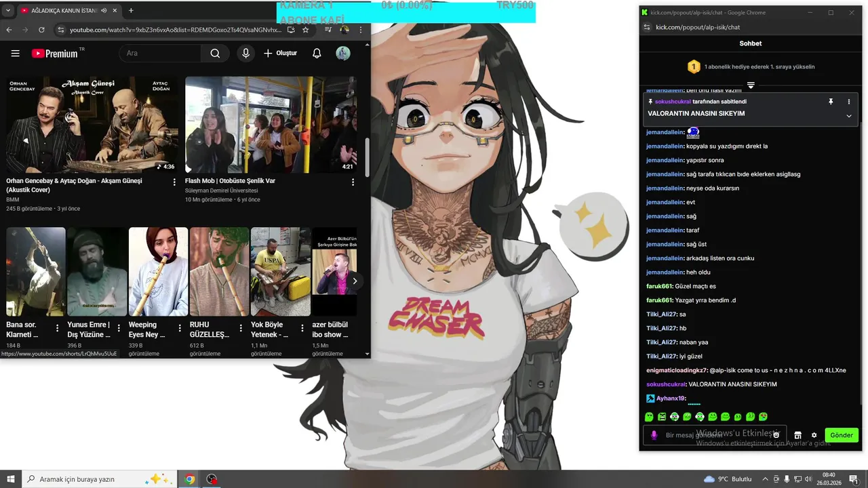The height and width of the screenshot is (488, 868).
Task: Reload the YouTube page
Action: click(x=41, y=30)
